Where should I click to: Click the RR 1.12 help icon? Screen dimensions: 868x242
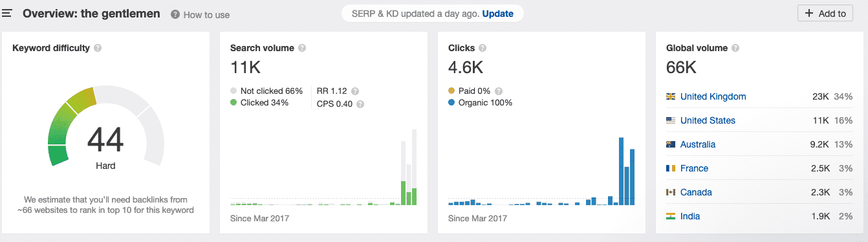pyautogui.click(x=355, y=91)
